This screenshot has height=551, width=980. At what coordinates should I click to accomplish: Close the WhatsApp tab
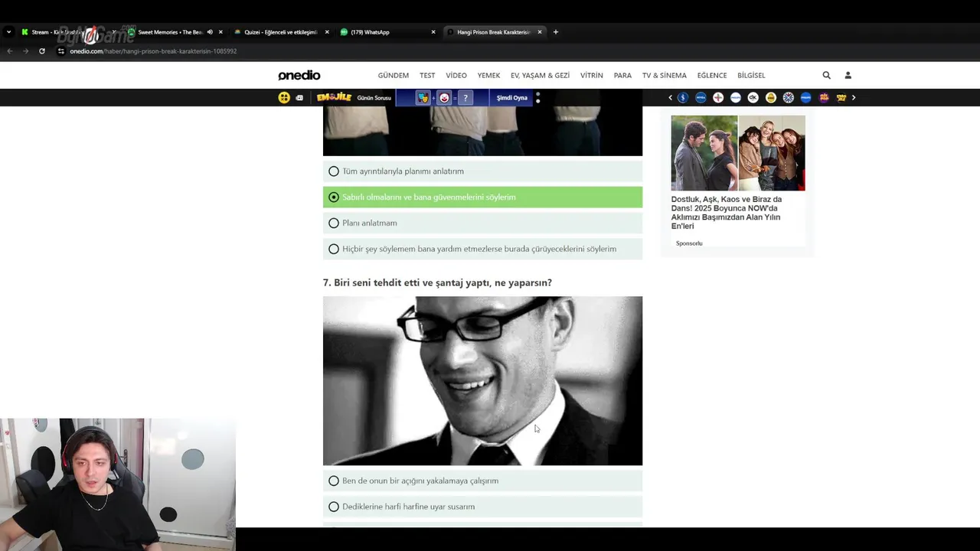[433, 32]
